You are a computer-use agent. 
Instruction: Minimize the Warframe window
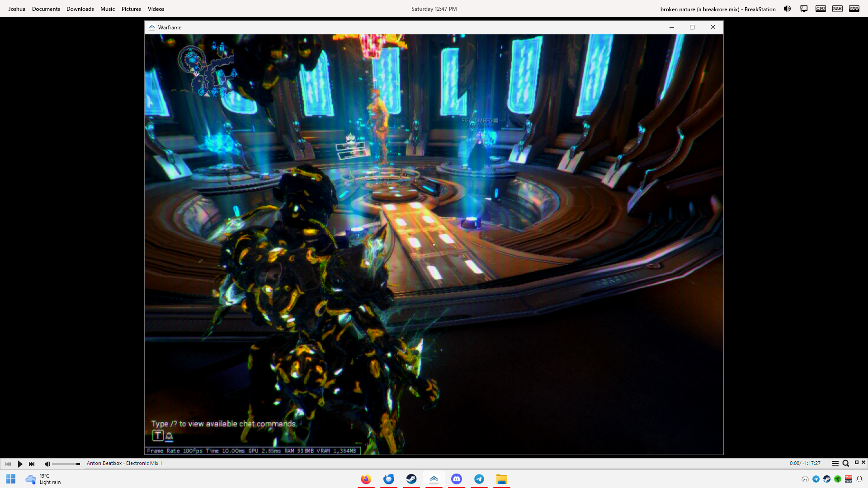click(671, 27)
